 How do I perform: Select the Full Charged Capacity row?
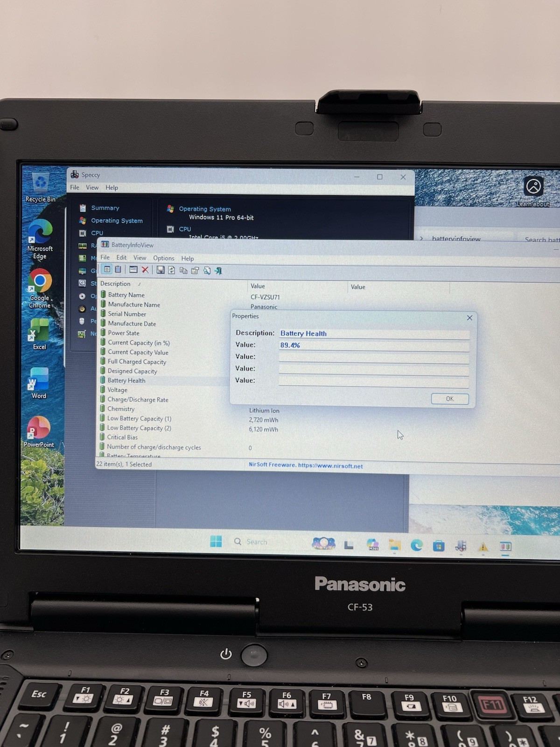pos(137,362)
